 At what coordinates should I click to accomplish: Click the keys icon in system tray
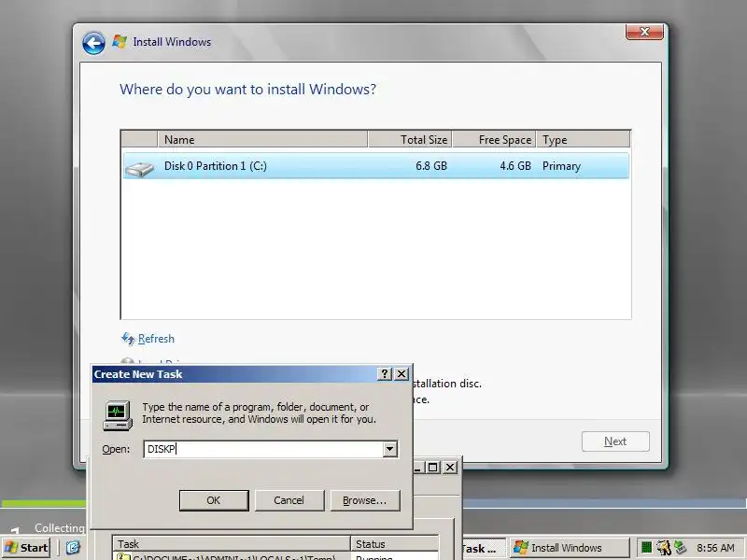tap(663, 548)
